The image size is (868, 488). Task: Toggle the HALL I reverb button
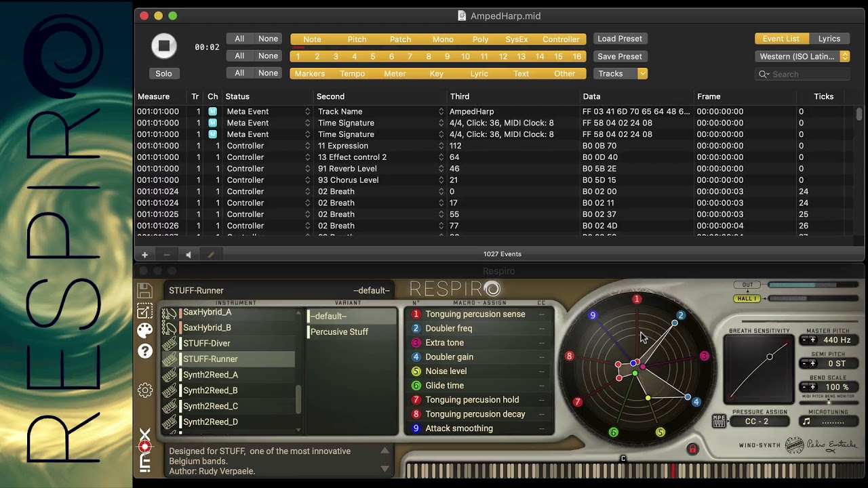pyautogui.click(x=747, y=299)
